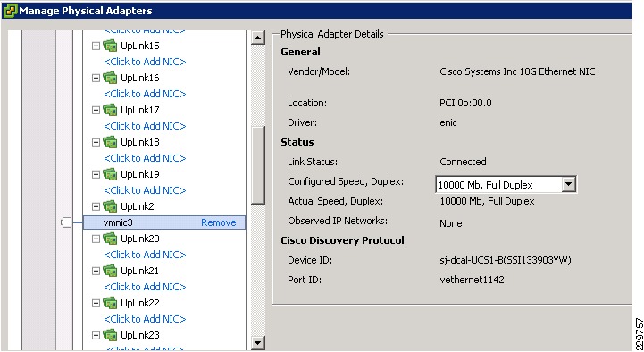This screenshot has height=352, width=644.
Task: Click the UpLink16 green NIC icon
Action: coord(110,78)
